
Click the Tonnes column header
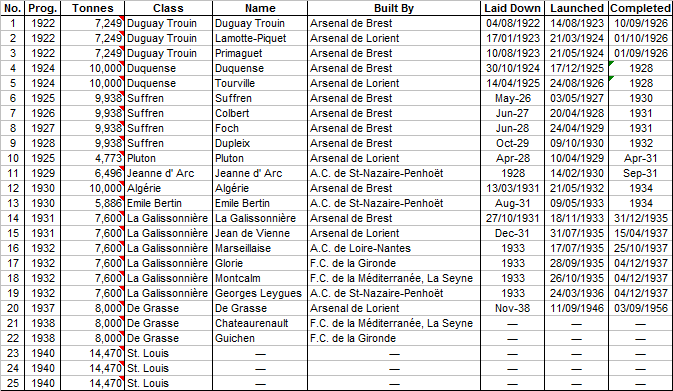[93, 8]
